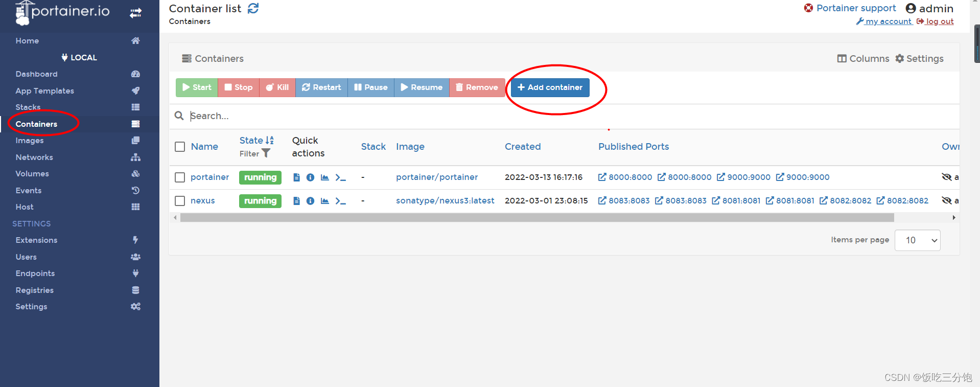Click the horizontal table scrollbar
The image size is (980, 387).
[537, 218]
